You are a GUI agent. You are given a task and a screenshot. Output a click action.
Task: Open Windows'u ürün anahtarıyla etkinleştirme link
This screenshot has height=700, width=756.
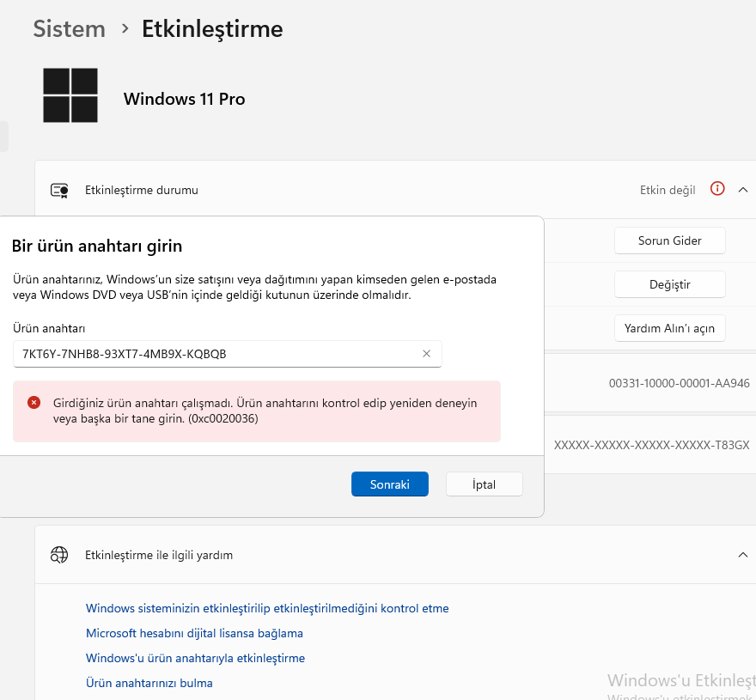pyautogui.click(x=195, y=659)
